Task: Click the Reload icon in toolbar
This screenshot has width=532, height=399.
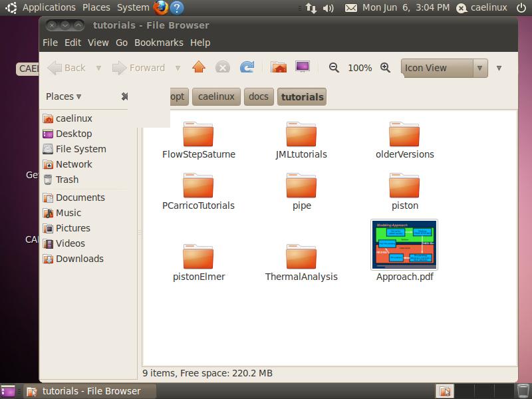Action: click(247, 67)
